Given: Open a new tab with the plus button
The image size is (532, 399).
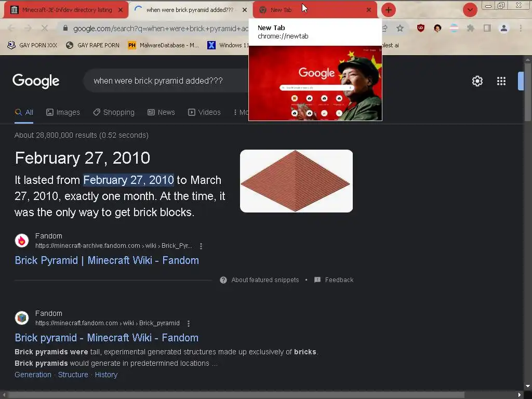Looking at the screenshot, I should point(389,10).
